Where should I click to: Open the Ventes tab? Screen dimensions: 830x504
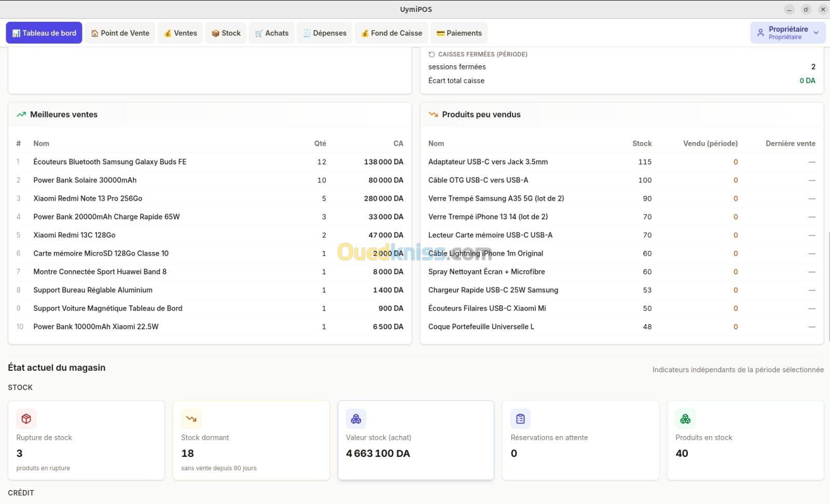180,33
